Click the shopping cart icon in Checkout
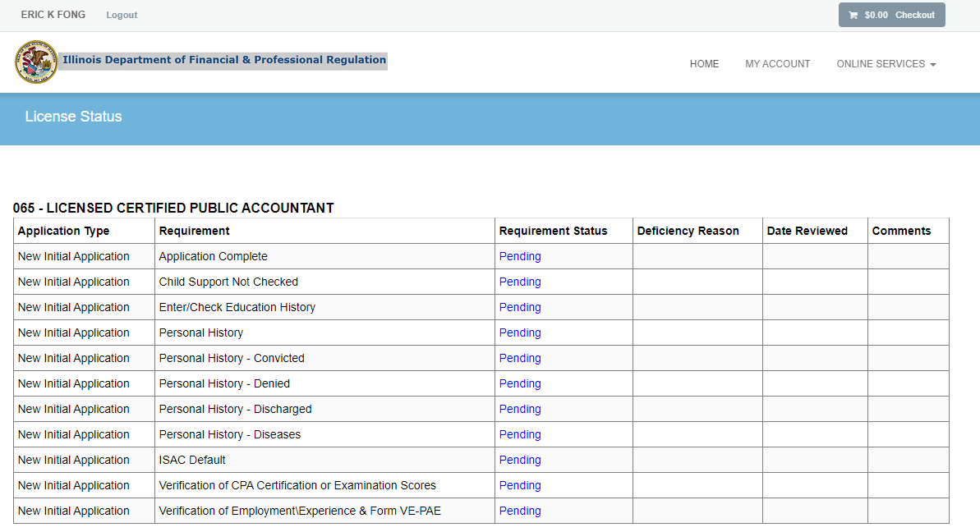Viewport: 980px width, 532px height. pyautogui.click(x=853, y=15)
